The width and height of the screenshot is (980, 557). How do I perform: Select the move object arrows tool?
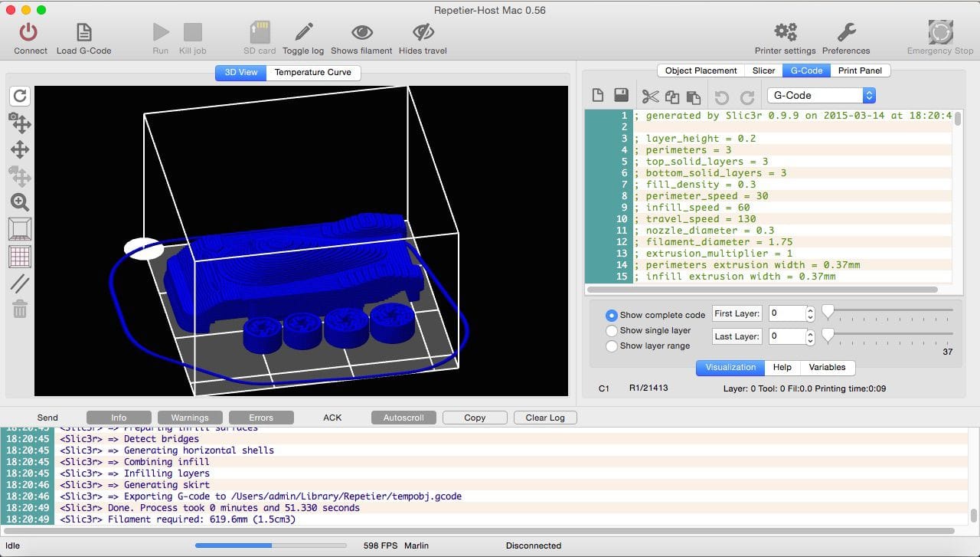(20, 149)
